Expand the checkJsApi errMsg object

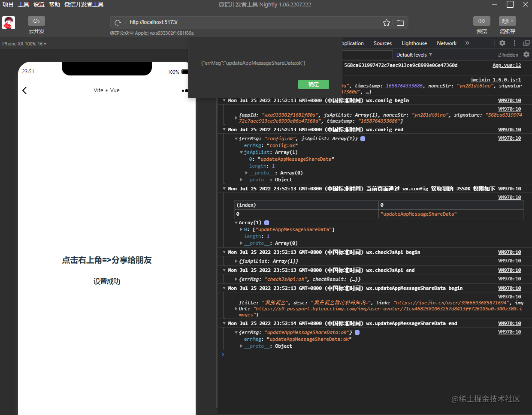236,279
